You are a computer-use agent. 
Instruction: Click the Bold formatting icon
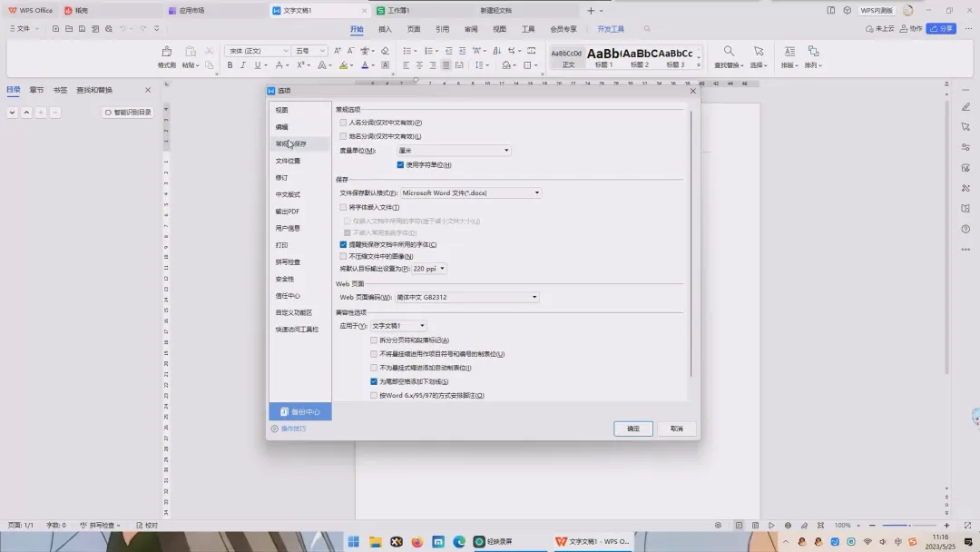(230, 65)
